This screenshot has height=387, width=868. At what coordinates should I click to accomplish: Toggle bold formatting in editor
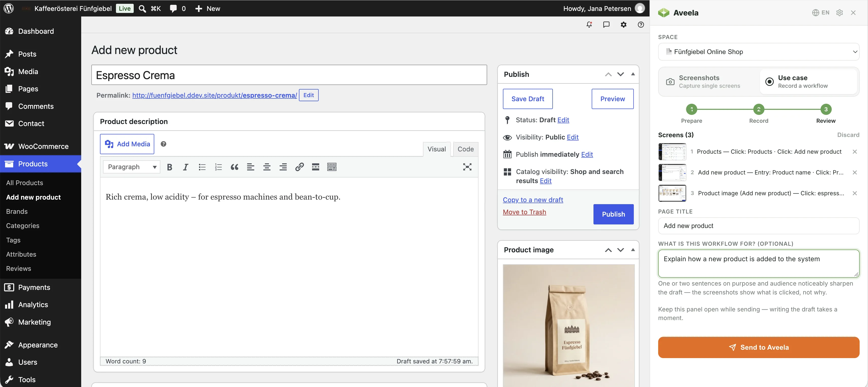point(169,167)
